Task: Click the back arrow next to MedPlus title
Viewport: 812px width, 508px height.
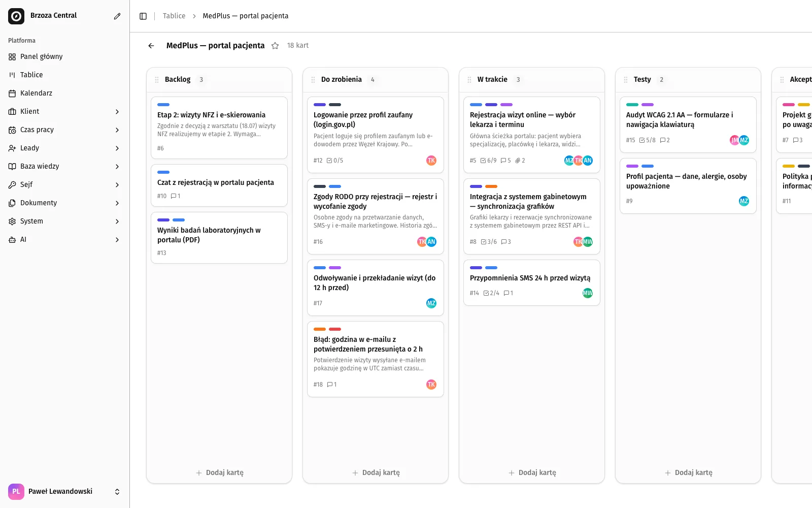Action: pos(151,46)
